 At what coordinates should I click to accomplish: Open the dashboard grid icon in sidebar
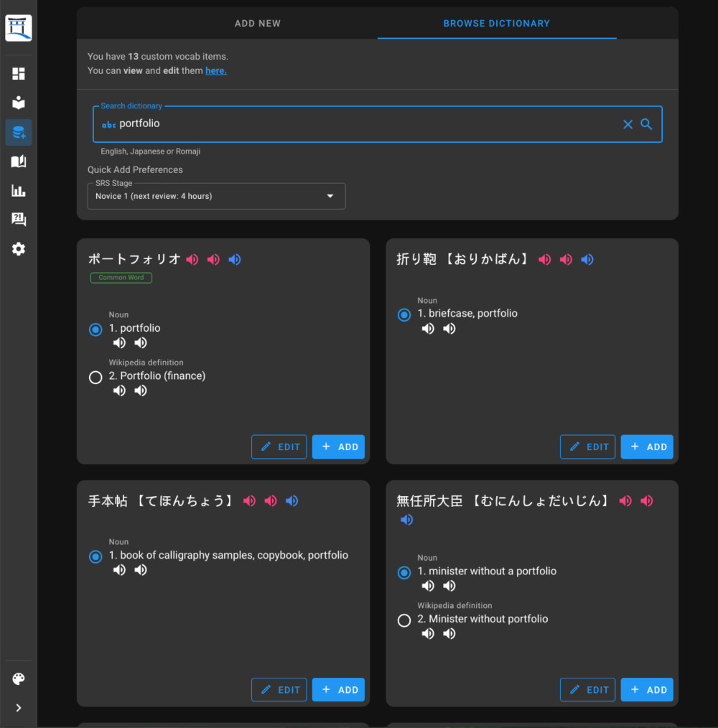point(19,73)
